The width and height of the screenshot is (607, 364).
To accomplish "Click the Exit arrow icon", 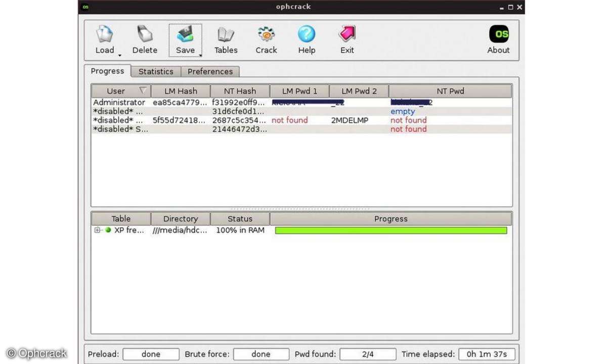I will tap(347, 34).
